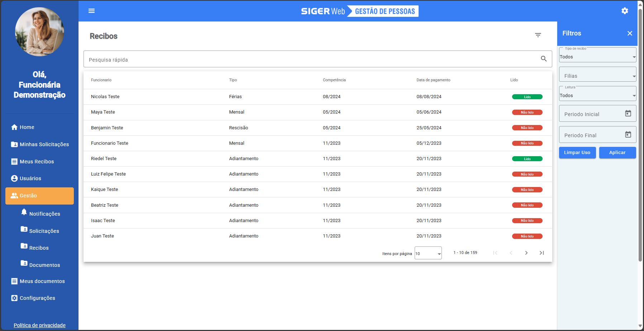644x331 pixels.
Task: Open the Periodo Inicial calendar picker
Action: tap(628, 114)
